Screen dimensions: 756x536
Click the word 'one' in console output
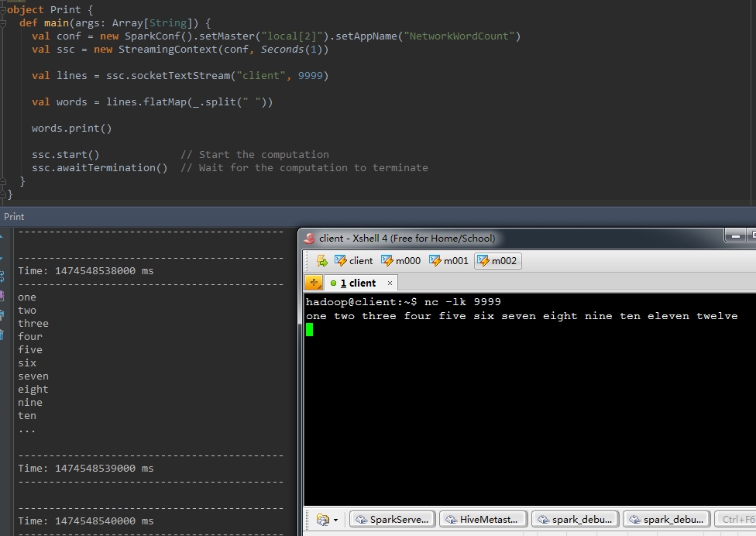(27, 297)
